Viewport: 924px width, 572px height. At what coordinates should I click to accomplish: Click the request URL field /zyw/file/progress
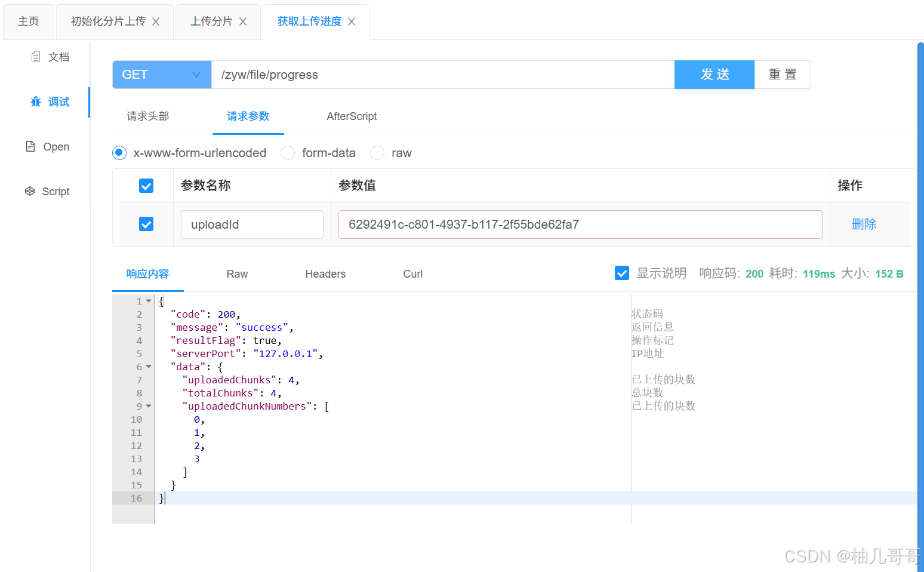coord(443,75)
